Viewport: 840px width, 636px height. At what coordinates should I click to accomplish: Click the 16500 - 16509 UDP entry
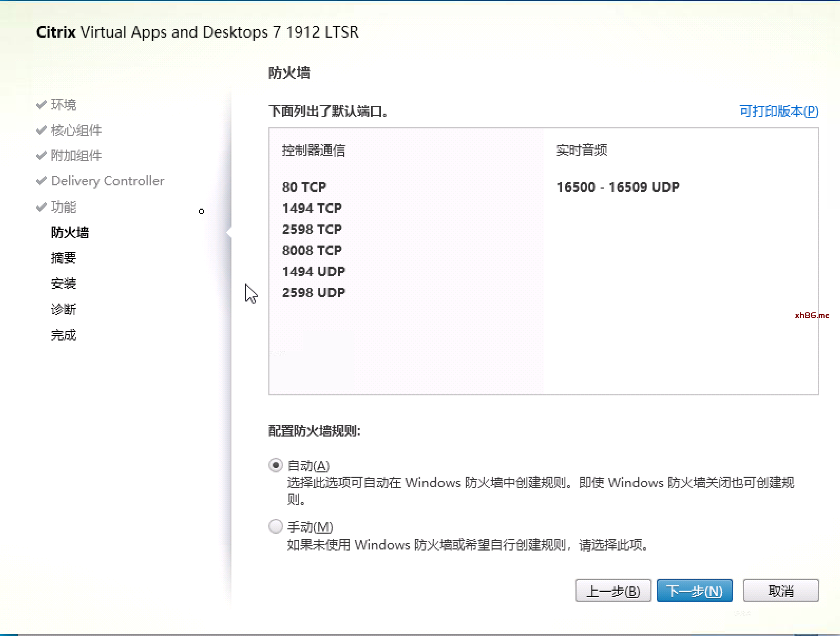[618, 187]
